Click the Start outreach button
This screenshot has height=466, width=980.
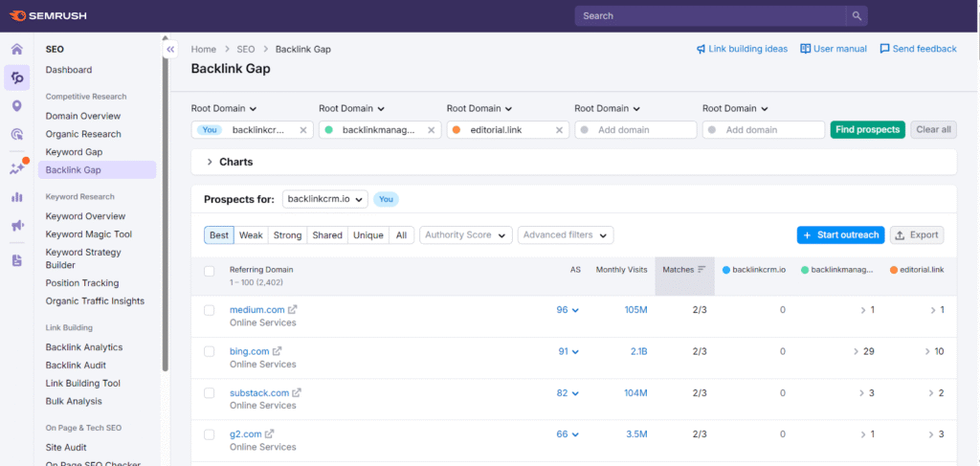840,235
